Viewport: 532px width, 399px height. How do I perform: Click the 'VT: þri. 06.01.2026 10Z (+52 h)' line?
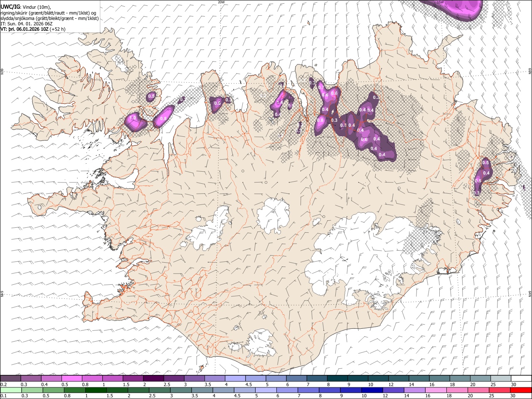[x=33, y=29]
